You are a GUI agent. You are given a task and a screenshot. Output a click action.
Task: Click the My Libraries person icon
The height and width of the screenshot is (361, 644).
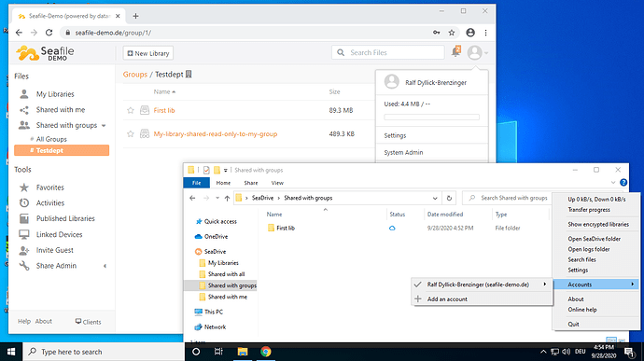(24, 94)
